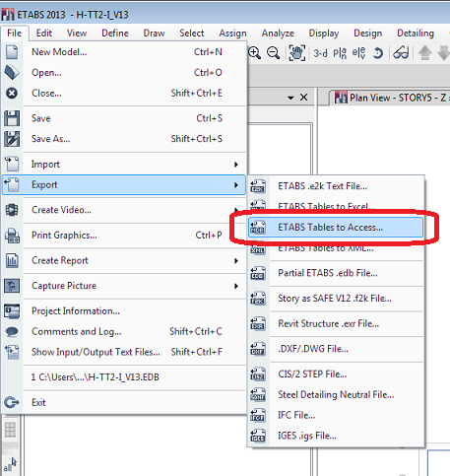Screen dimensions: 450x476
Task: Open the Edit menu
Action: (44, 34)
